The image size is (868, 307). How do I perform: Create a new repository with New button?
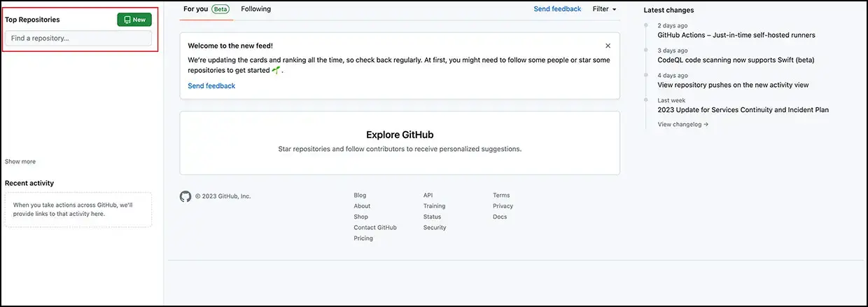(134, 20)
